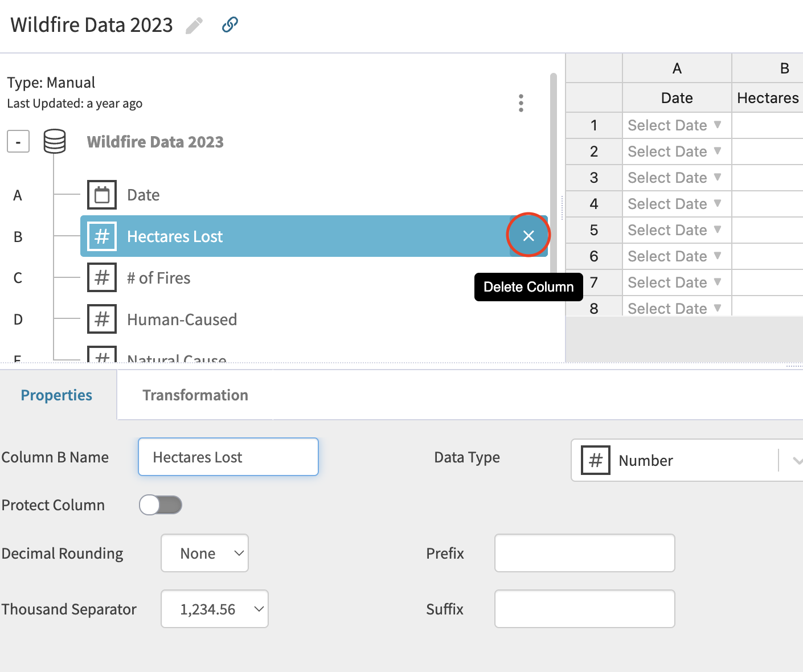Edit the Column B Name field
This screenshot has width=803, height=672.
point(228,457)
